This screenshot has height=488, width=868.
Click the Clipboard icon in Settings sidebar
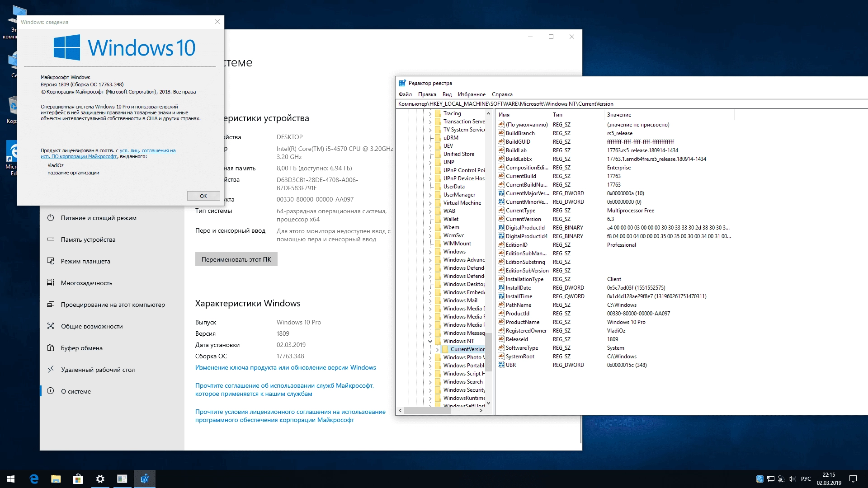(51, 348)
